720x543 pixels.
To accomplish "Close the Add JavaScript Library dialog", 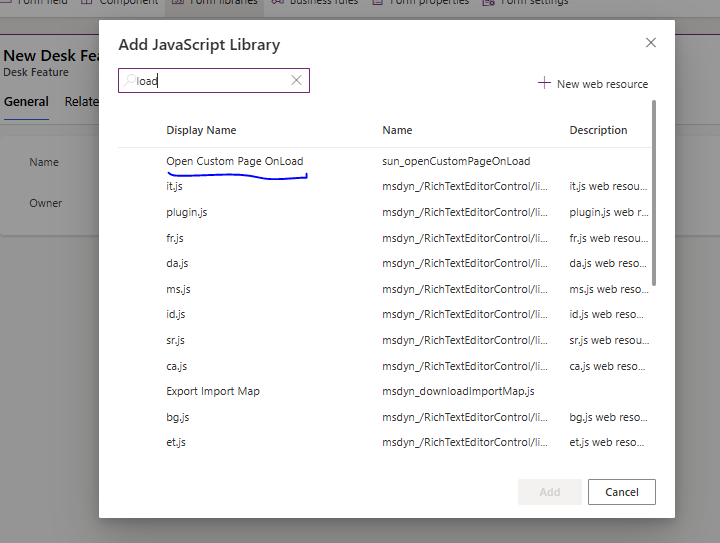I will tap(651, 43).
